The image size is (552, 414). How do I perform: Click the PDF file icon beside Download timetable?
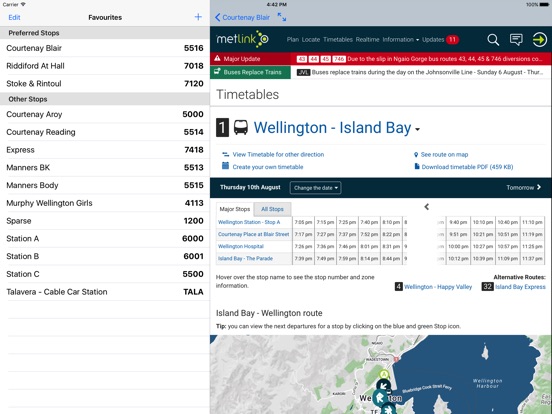click(x=417, y=166)
